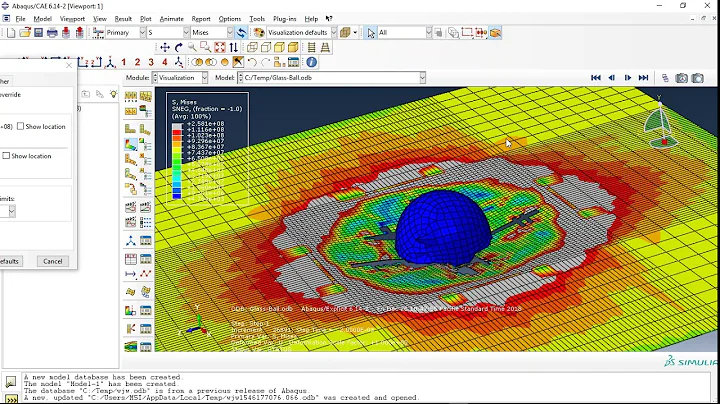Toggle perspective view on
The width and height of the screenshot is (720, 404).
coord(325,47)
